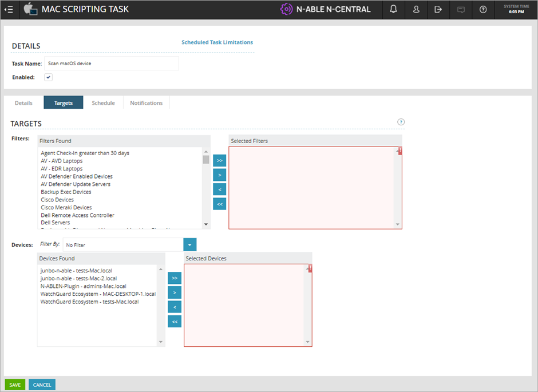Open help using the question mark icon
The height and width of the screenshot is (392, 538).
[482, 9]
